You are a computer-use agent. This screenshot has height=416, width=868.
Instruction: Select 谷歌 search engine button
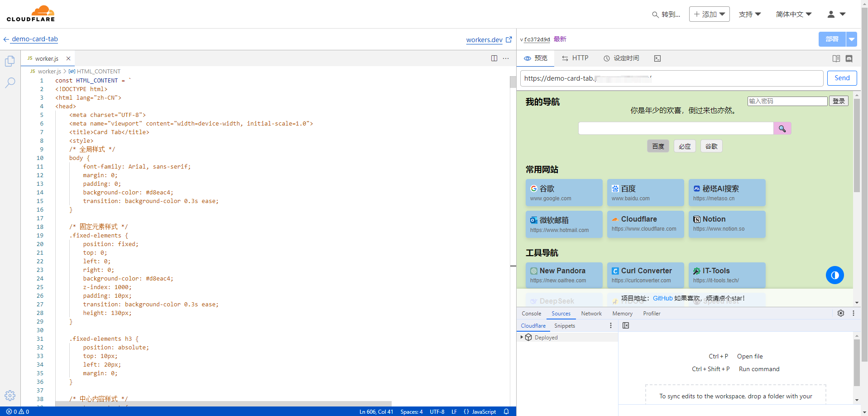[x=711, y=146]
